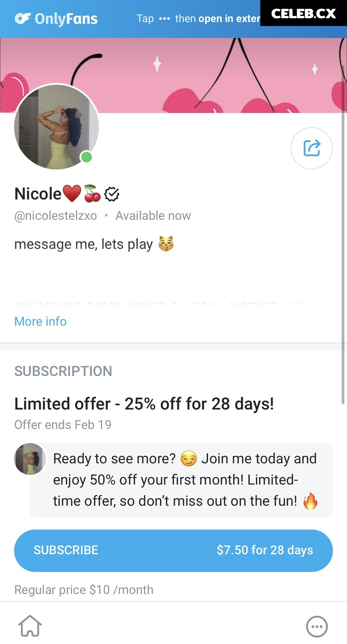Click the verified checkmark badge beside Nicole
The height and width of the screenshot is (644, 347).
tap(112, 194)
